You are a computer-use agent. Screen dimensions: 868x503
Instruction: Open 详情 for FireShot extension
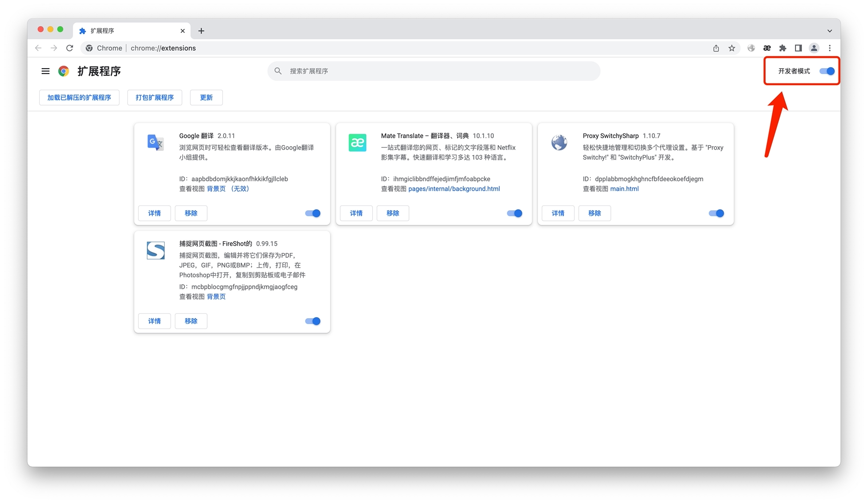pyautogui.click(x=154, y=321)
